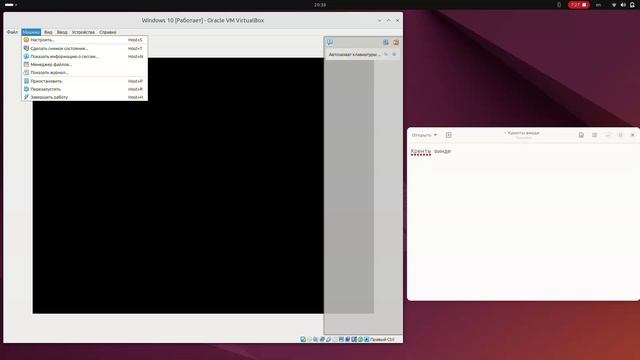The height and width of the screenshot is (360, 640).
Task: Open the volume icon system menu
Action: click(x=623, y=5)
